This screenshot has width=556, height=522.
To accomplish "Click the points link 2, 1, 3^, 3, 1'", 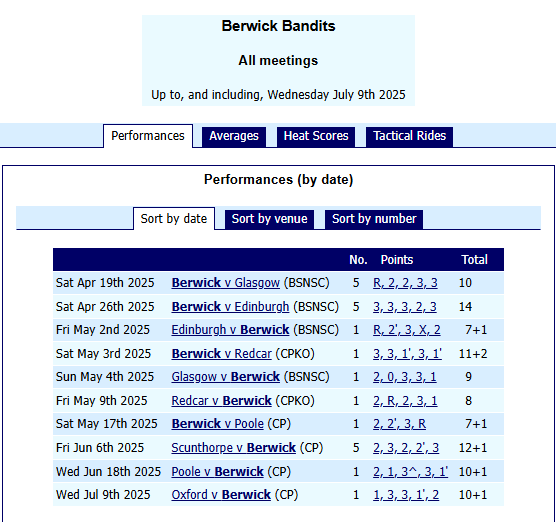I will (410, 472).
